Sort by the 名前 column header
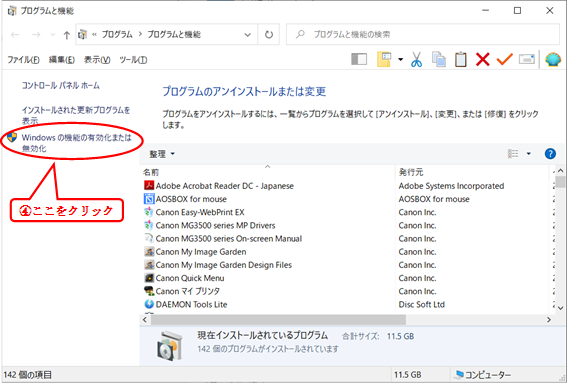 tap(151, 172)
